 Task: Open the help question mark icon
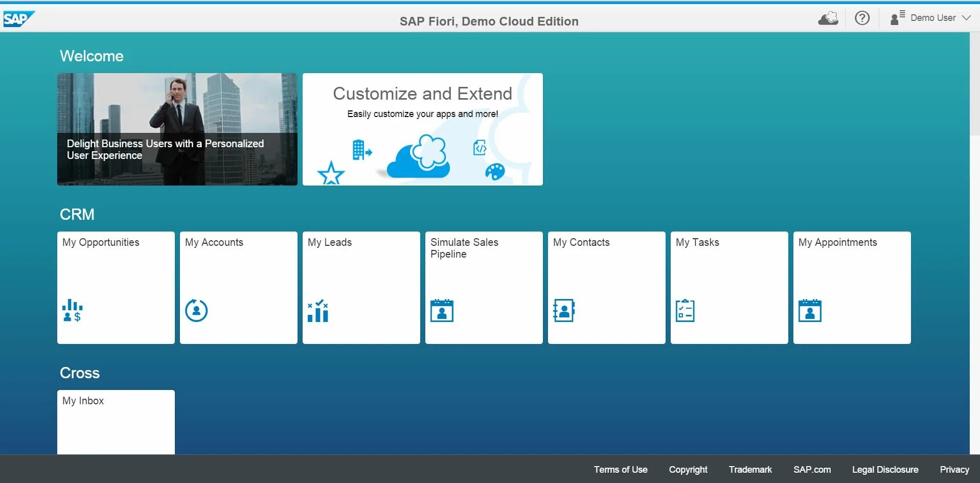pyautogui.click(x=862, y=18)
